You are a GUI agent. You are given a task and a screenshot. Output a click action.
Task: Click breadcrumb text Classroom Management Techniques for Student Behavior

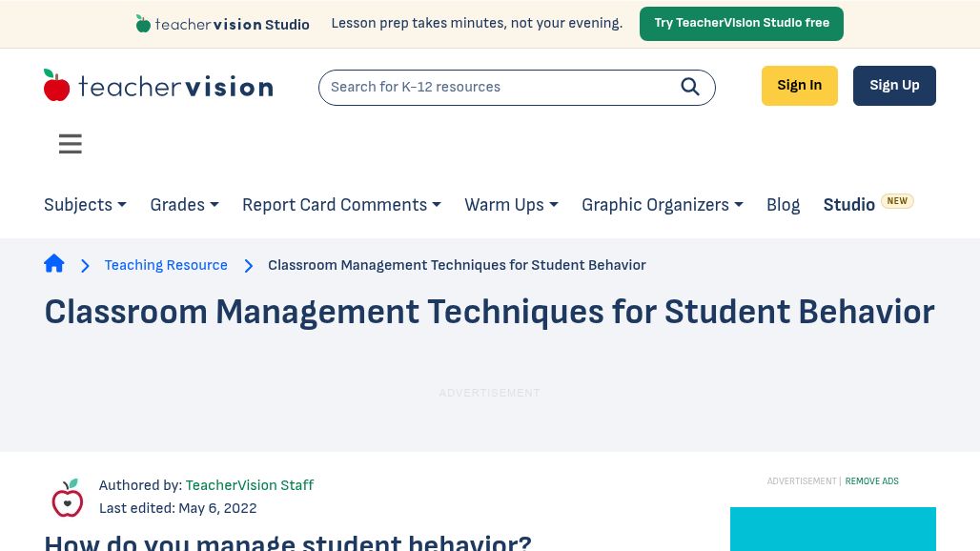(x=457, y=265)
